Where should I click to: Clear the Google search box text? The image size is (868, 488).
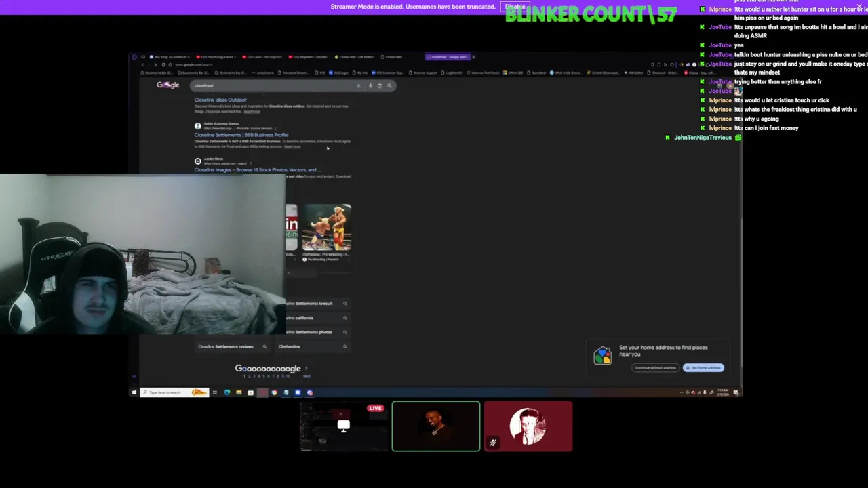[x=358, y=86]
